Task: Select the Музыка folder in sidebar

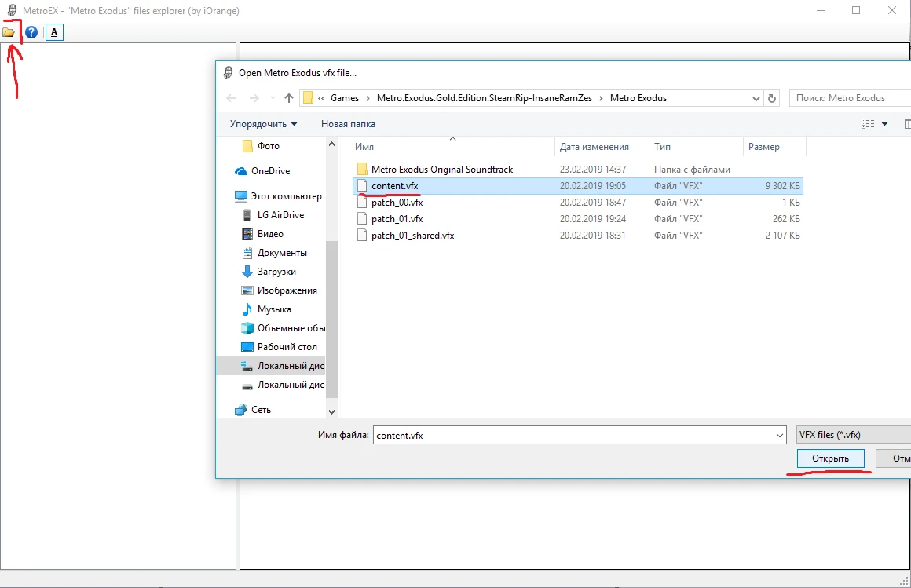Action: (274, 309)
